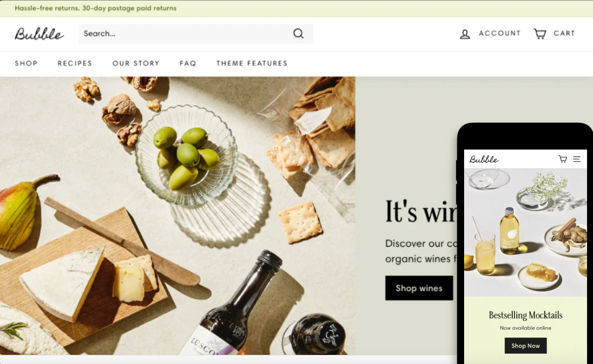Click the cheese and olives hero image
The height and width of the screenshot is (364, 593).
[178, 215]
